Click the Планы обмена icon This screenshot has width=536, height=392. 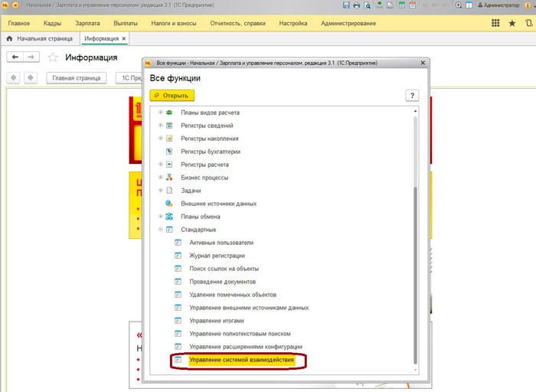coord(169,217)
